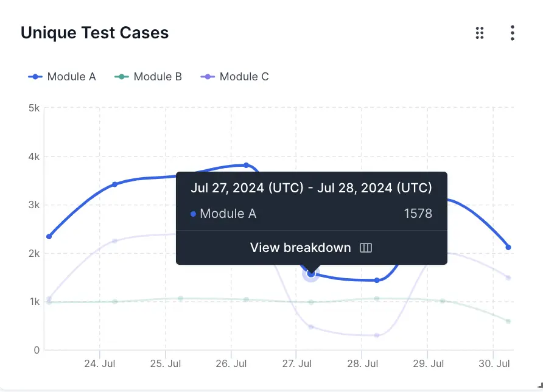Open the three-dot widget options menu
The height and width of the screenshot is (392, 543).
(513, 33)
